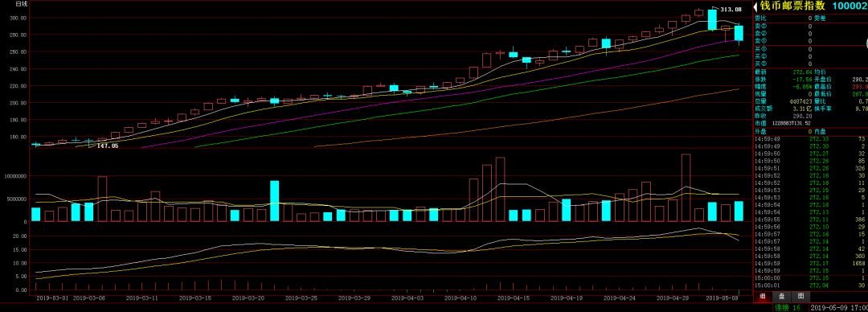Screen dimensions: 868x312
Task: Click the 15:00:01 trade row
Action: pos(810,285)
